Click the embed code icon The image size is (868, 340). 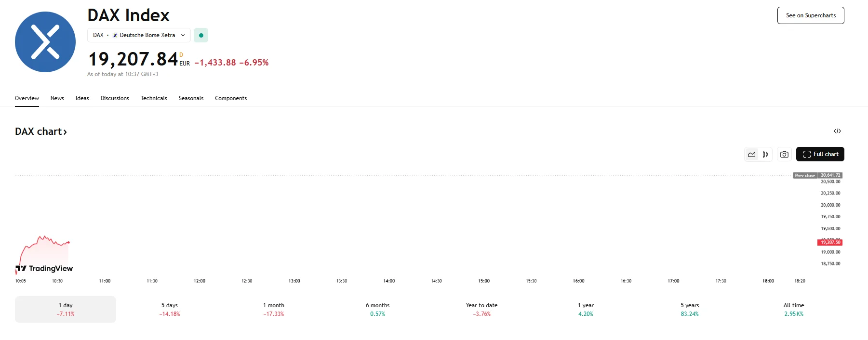(837, 131)
